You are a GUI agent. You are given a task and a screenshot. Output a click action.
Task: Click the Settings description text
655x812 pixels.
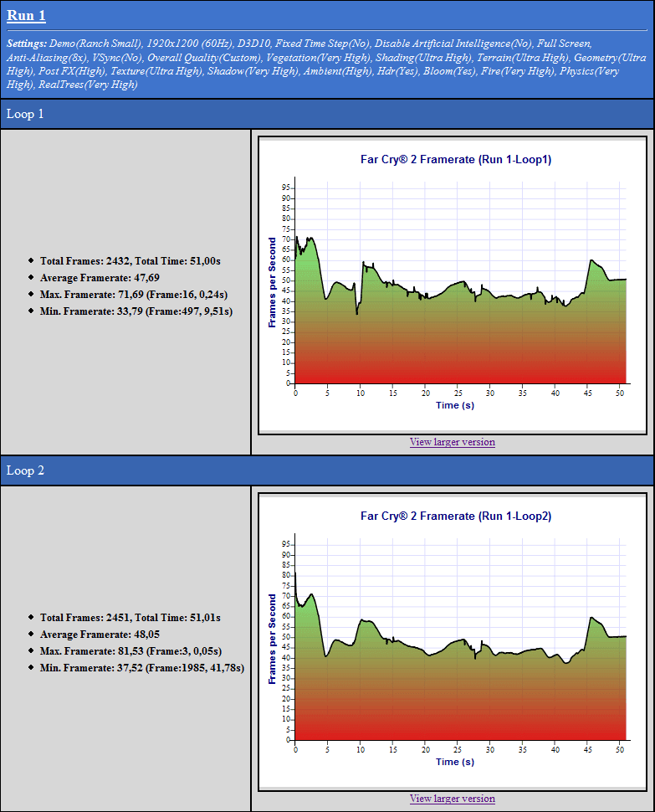tap(326, 64)
